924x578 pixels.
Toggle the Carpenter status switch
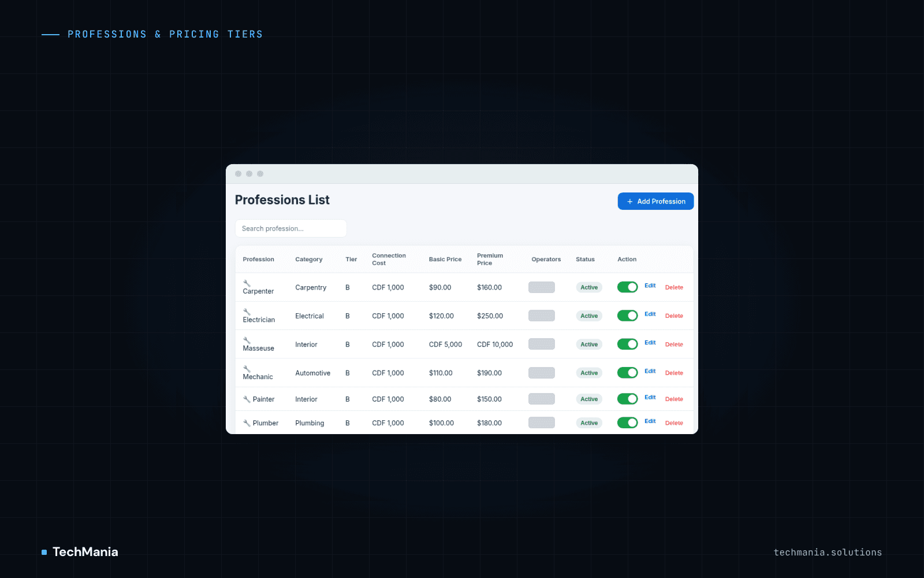point(627,287)
